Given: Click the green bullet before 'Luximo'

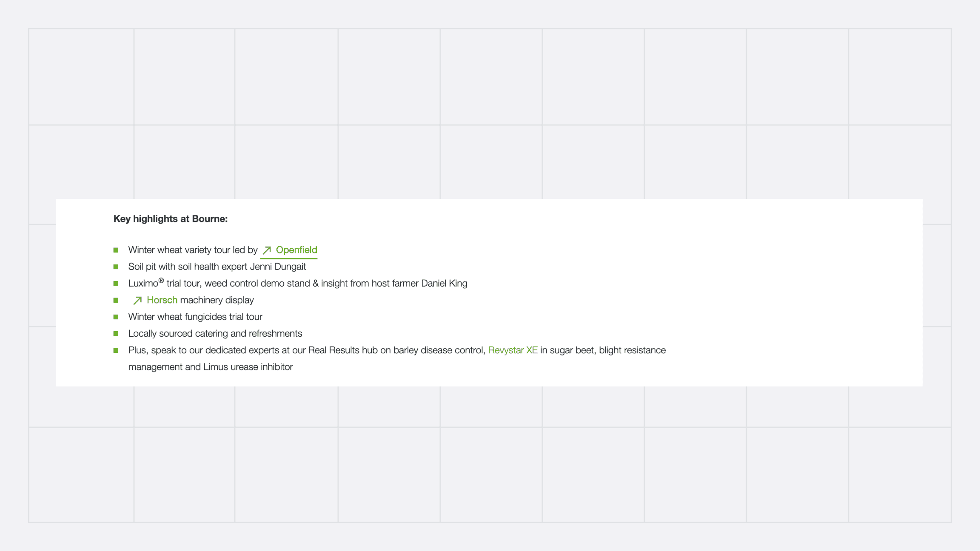Looking at the screenshot, I should click(x=116, y=284).
